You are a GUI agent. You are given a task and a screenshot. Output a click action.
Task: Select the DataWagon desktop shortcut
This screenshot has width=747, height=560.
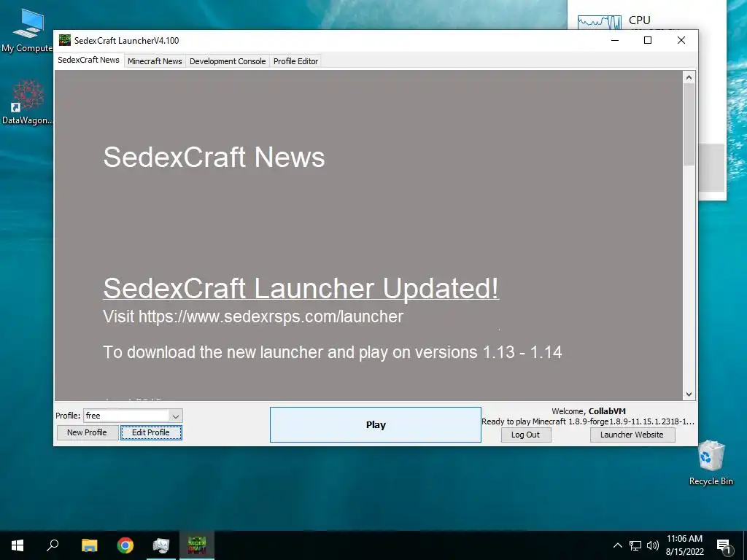click(x=27, y=102)
